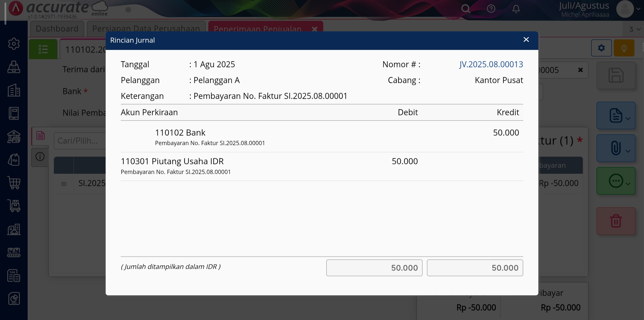Open the cash register module in sidebar
The image size is (644, 320).
[x=14, y=67]
